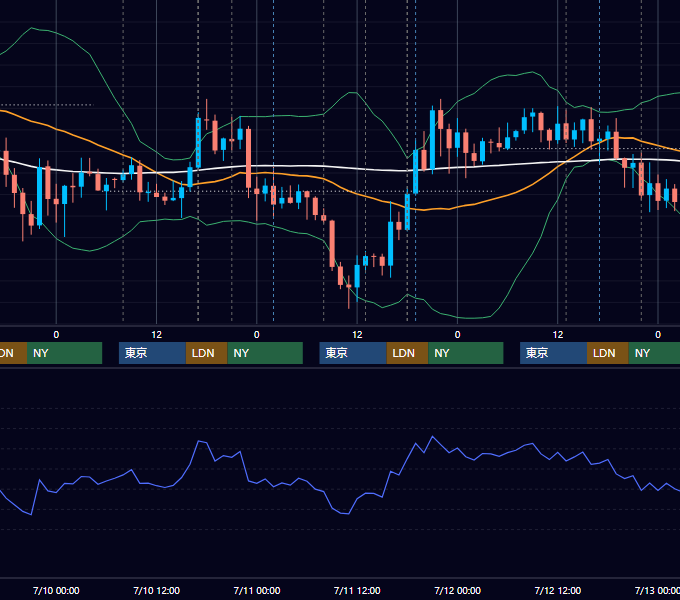Screen dimensions: 680x600
Task: Click hour label 12 above 7/12 12:00
Action: click(558, 335)
